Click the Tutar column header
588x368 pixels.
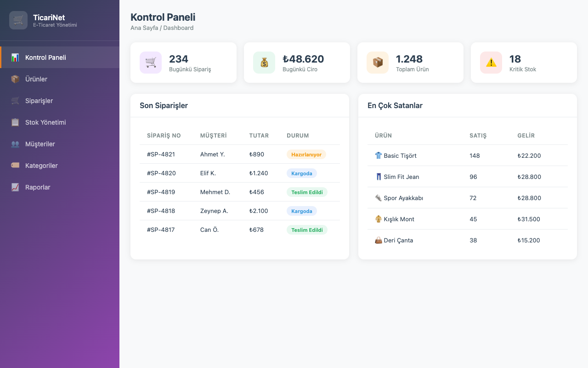coord(259,136)
